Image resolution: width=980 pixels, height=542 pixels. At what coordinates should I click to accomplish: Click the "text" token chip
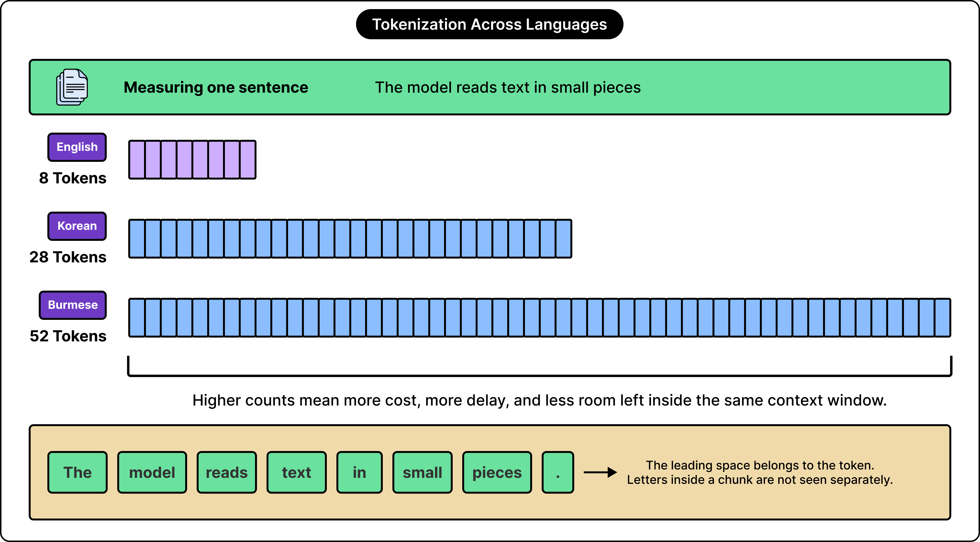point(296,472)
